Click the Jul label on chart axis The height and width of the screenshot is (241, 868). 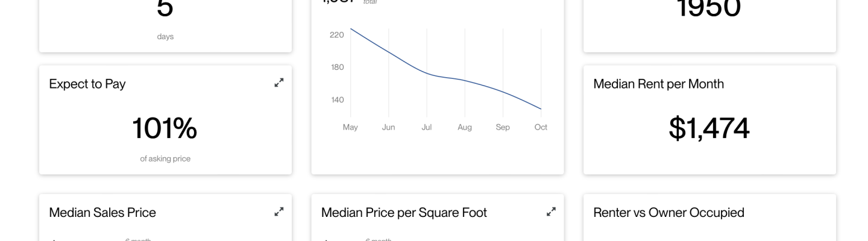coord(427,127)
